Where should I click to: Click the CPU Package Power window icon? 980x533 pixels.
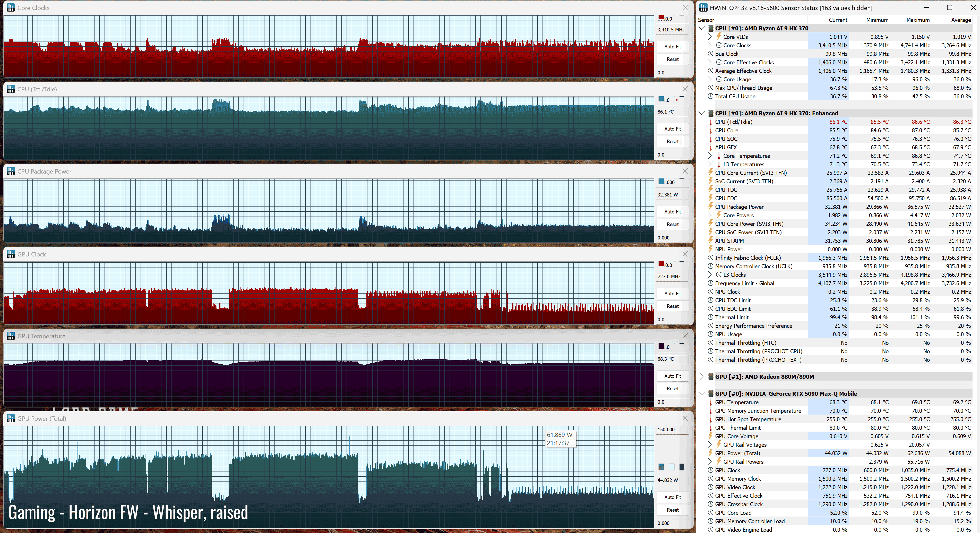click(x=11, y=171)
